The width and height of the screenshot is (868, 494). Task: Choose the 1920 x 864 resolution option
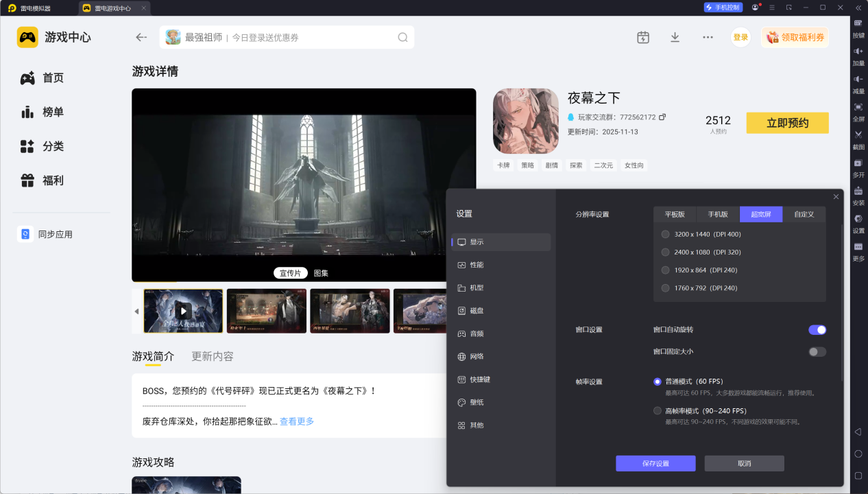tap(665, 270)
